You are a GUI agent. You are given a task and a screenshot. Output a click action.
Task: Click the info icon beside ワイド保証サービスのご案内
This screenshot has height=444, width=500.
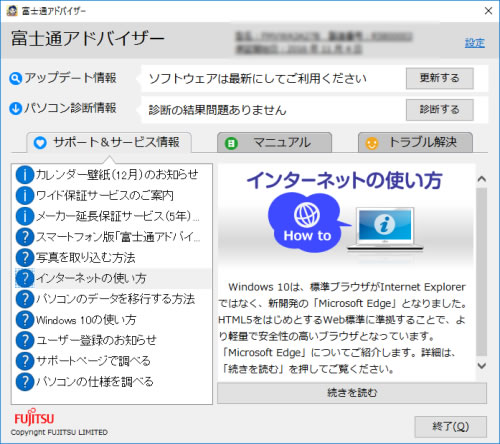[x=25, y=195]
